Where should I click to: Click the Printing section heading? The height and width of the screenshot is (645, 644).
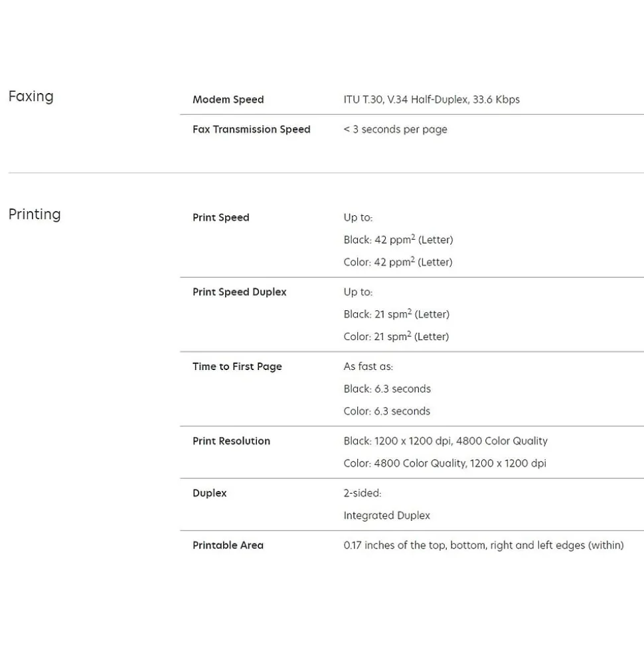[35, 215]
